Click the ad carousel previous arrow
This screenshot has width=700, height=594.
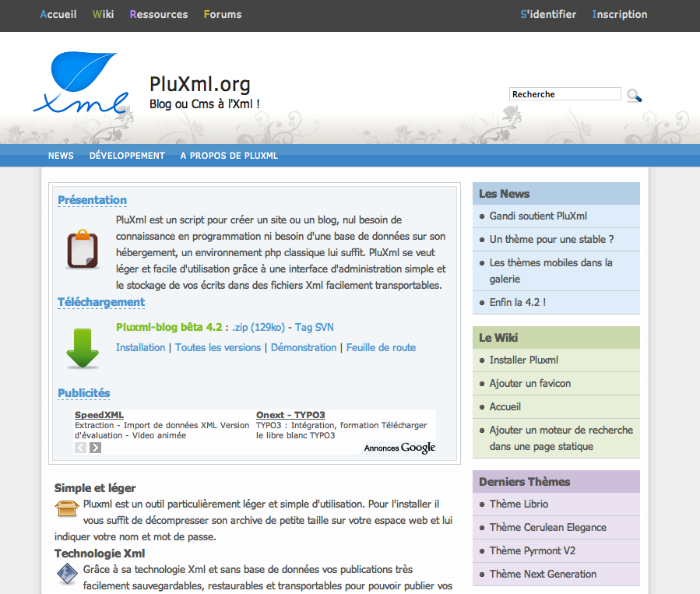coord(80,448)
